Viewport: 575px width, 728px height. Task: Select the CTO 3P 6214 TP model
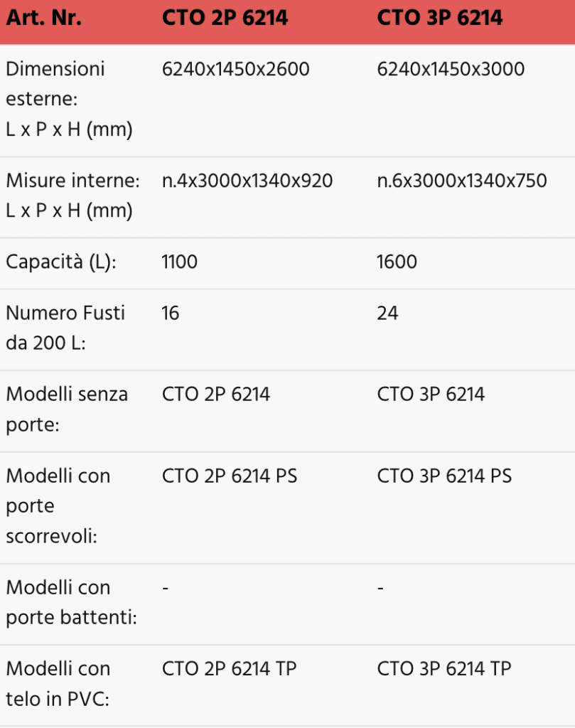tap(444, 668)
